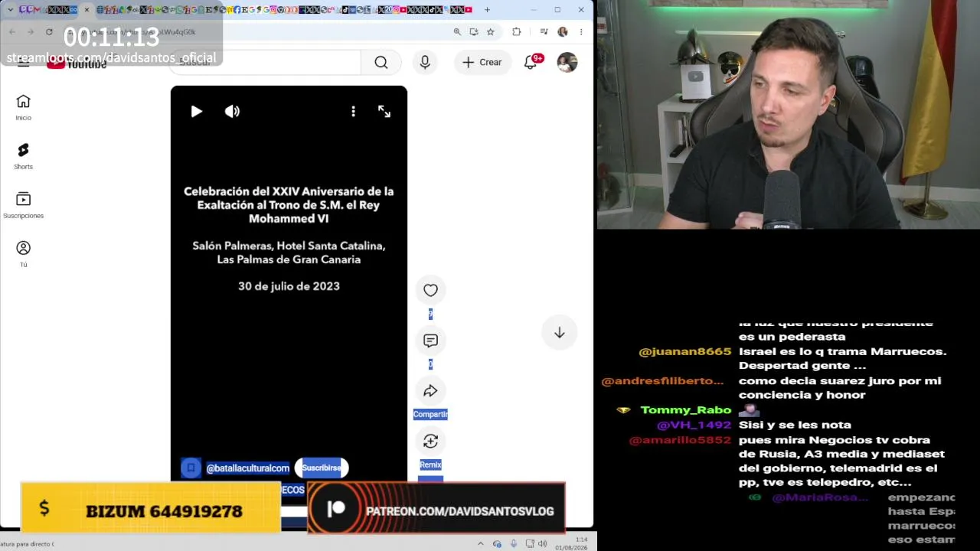Image resolution: width=980 pixels, height=551 pixels.
Task: Expand the Shorts video to fullscreen
Action: click(384, 112)
